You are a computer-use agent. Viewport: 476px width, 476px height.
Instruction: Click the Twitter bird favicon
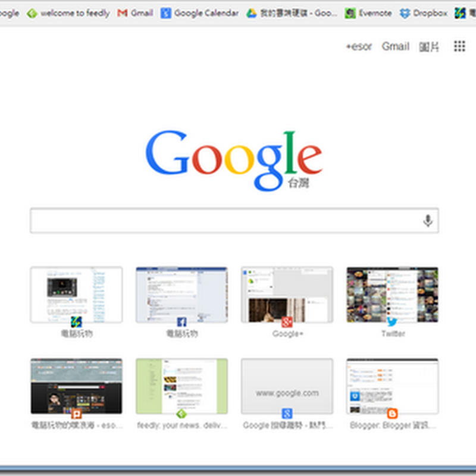(392, 321)
